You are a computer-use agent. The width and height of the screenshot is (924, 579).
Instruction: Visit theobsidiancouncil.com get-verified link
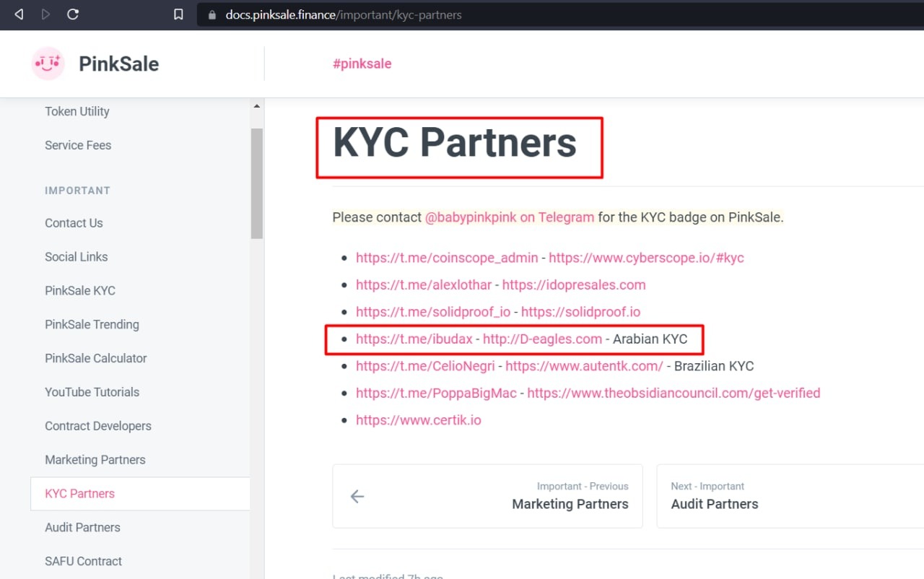tap(674, 393)
